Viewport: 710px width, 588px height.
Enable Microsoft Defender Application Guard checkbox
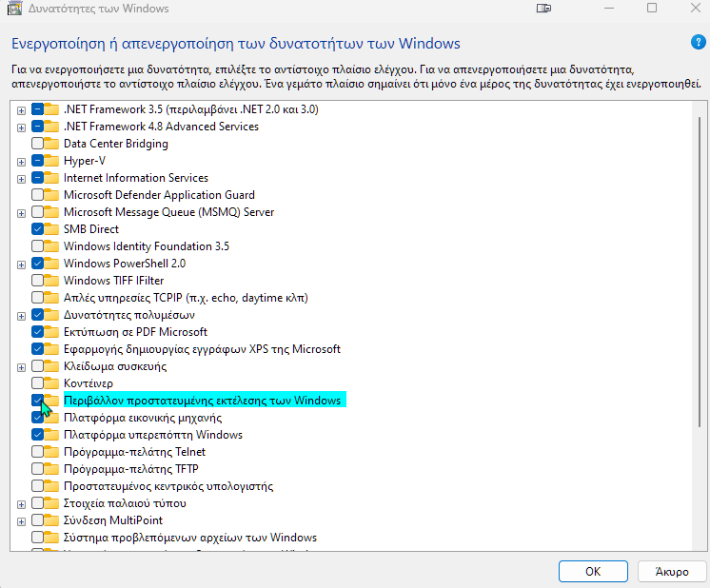(x=37, y=195)
